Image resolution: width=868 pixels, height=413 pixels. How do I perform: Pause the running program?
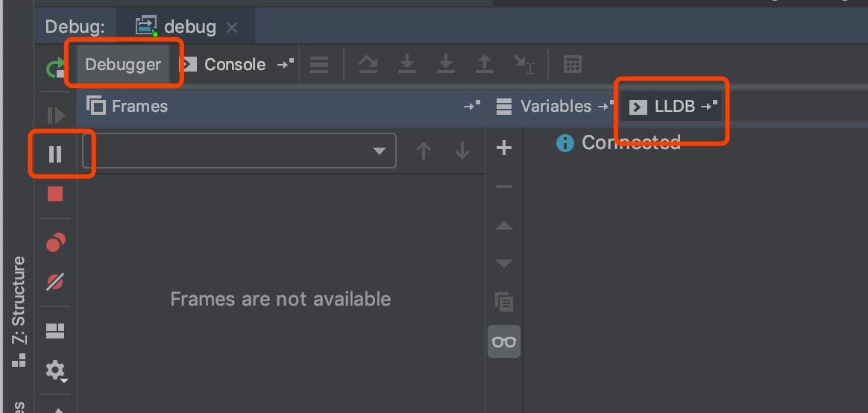[55, 154]
